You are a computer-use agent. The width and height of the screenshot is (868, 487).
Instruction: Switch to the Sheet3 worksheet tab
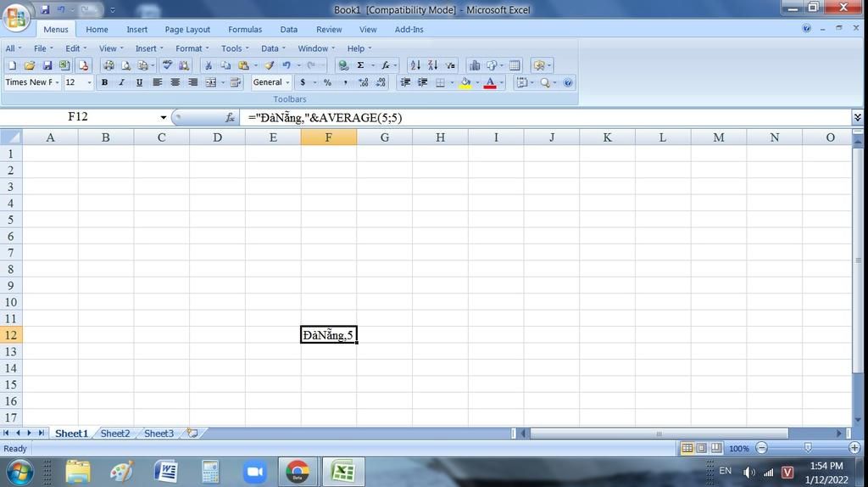[159, 434]
